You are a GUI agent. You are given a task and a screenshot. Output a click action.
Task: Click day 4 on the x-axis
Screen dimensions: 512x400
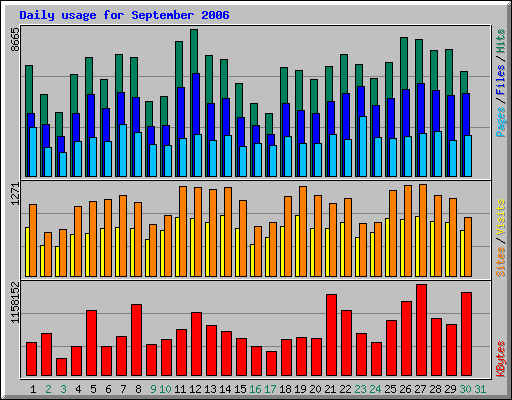tap(78, 389)
